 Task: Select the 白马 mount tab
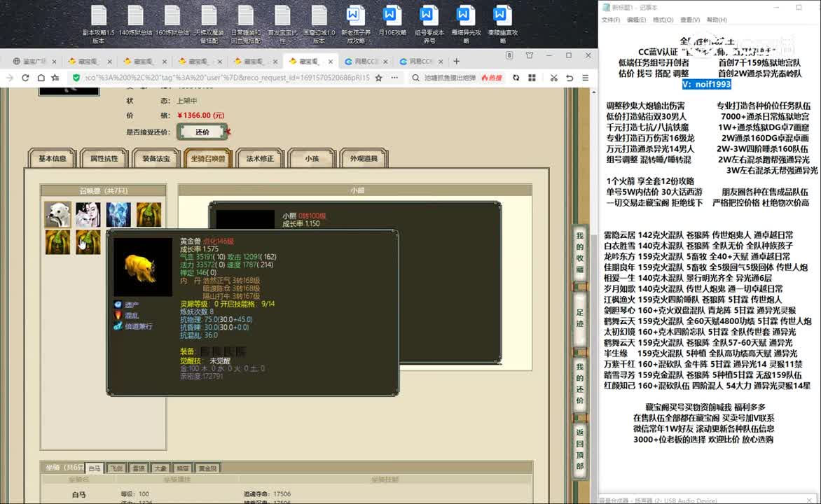click(95, 468)
